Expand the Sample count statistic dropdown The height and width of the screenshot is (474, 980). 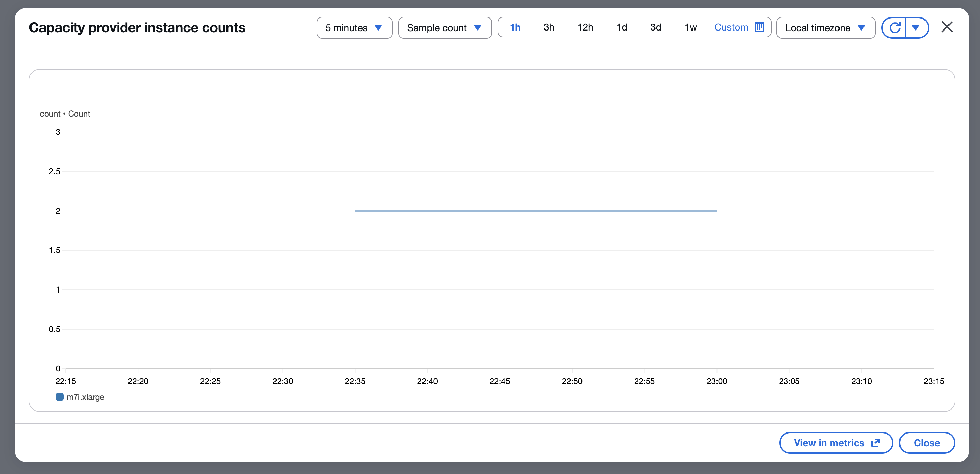pos(444,28)
